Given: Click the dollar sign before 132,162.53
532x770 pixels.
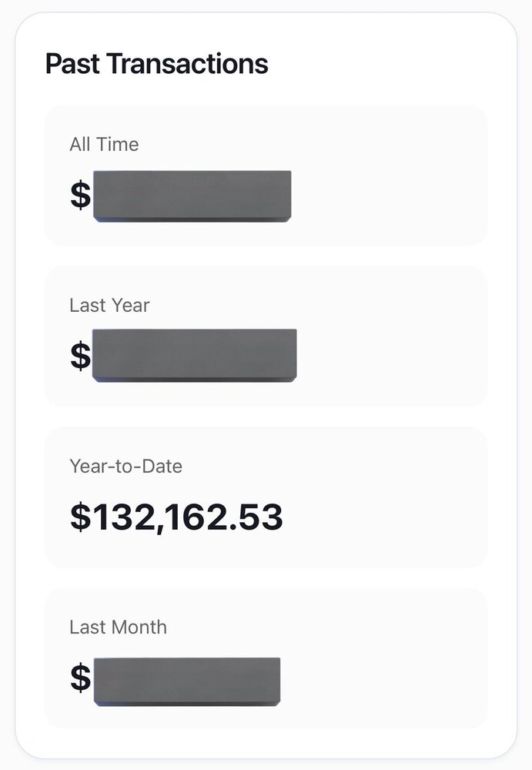Looking at the screenshot, I should 80,517.
